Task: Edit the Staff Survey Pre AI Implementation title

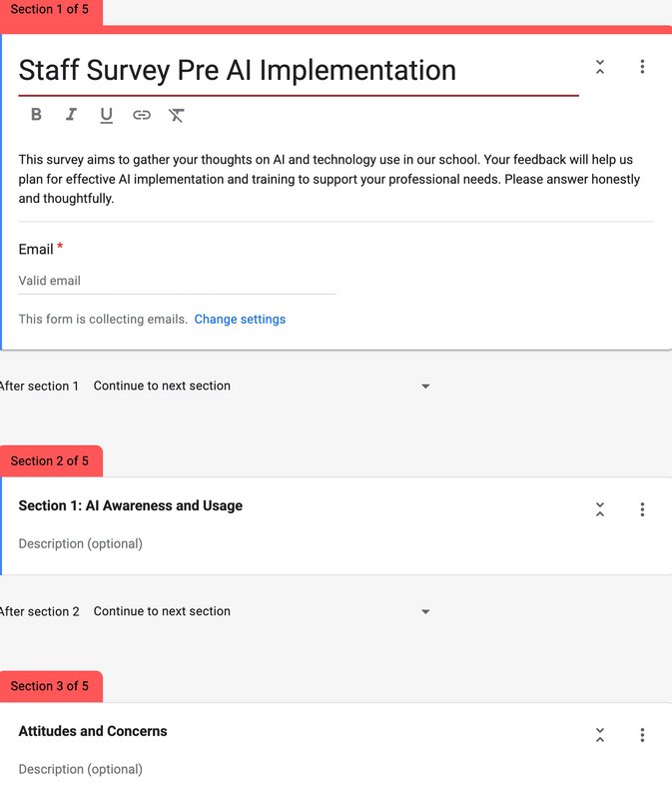Action: coord(238,70)
